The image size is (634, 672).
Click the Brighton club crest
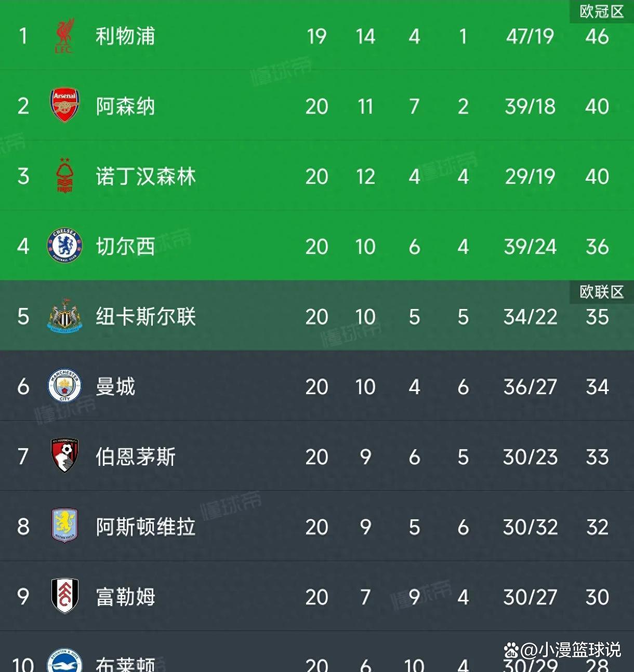tap(64, 660)
